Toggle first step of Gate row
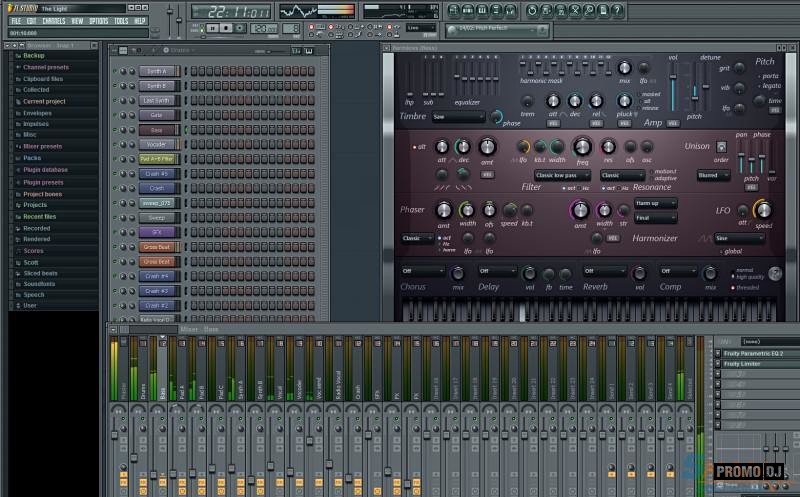 click(194, 115)
